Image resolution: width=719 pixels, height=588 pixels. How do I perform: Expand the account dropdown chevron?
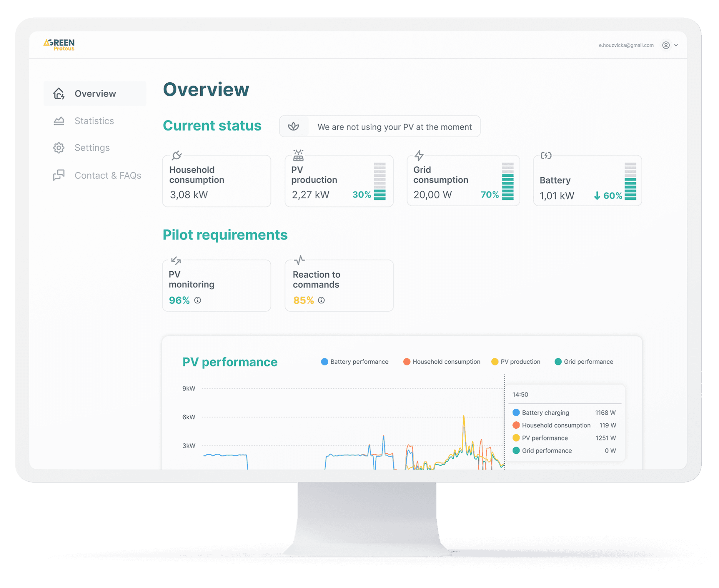[x=676, y=45]
